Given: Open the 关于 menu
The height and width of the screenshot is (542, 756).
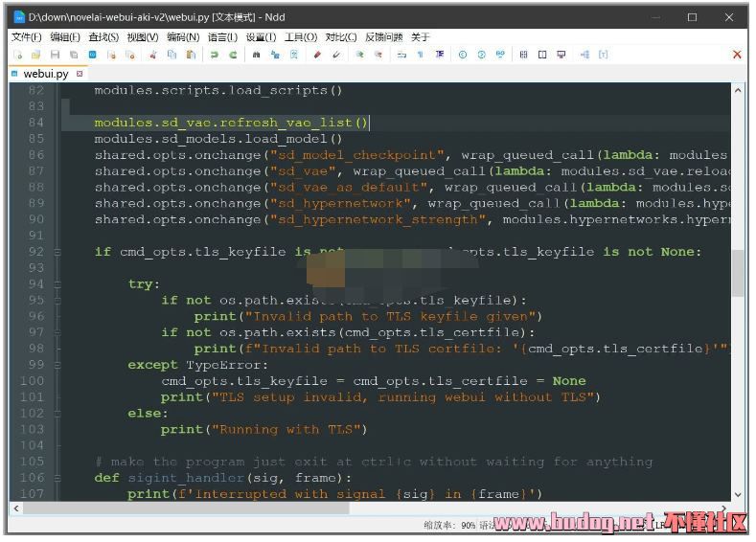Looking at the screenshot, I should point(421,37).
